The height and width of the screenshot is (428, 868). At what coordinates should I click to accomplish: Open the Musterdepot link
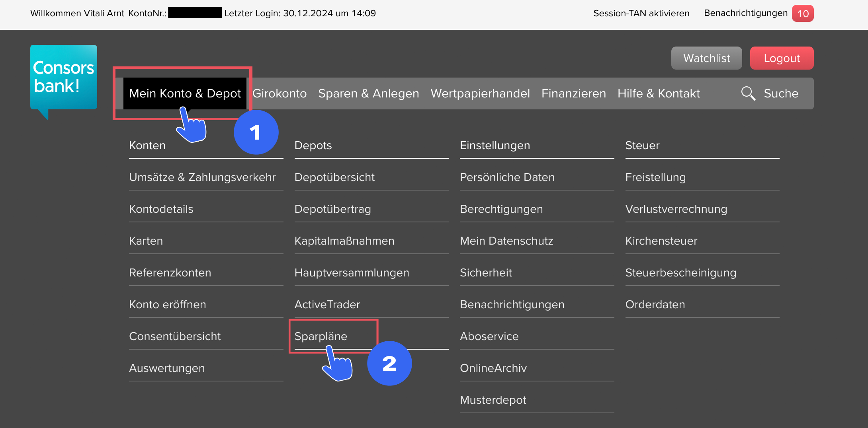(493, 400)
